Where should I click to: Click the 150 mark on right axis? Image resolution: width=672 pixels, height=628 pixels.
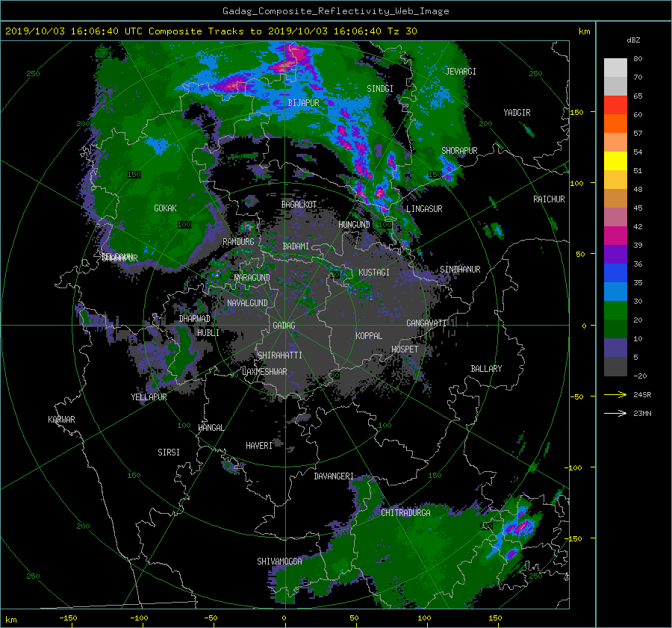click(x=576, y=112)
